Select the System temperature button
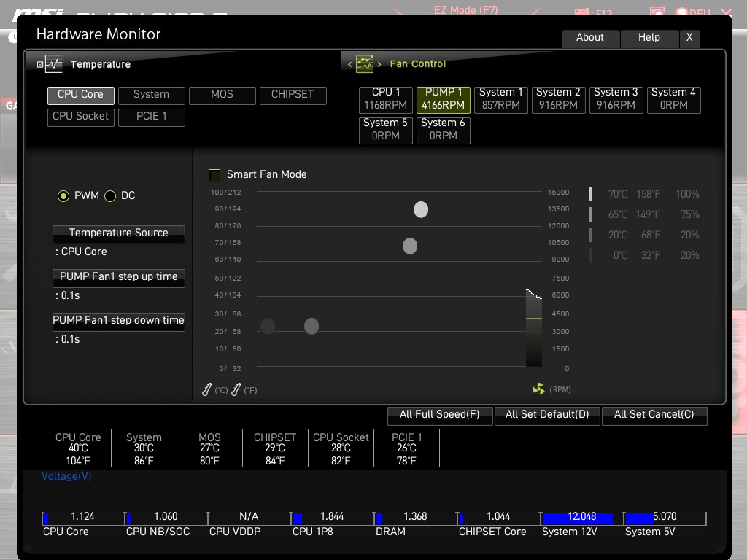 pos(152,96)
